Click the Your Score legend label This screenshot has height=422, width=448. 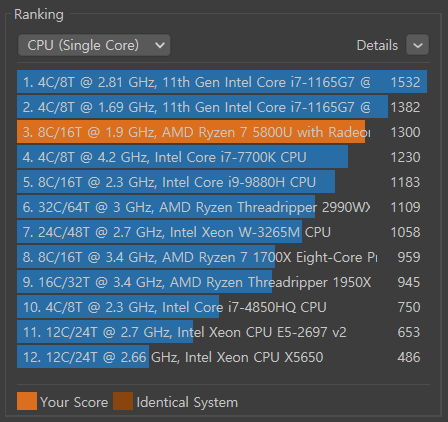(x=74, y=402)
